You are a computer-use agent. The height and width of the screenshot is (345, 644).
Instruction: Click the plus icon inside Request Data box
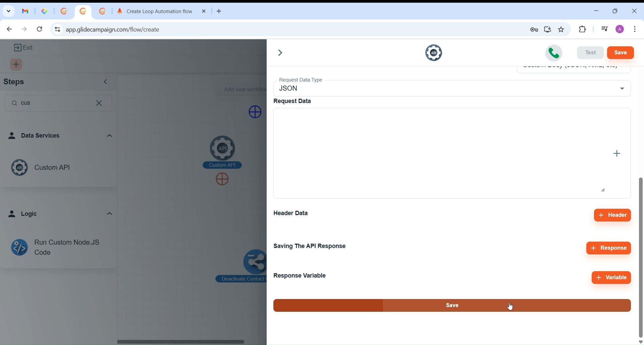618,154
